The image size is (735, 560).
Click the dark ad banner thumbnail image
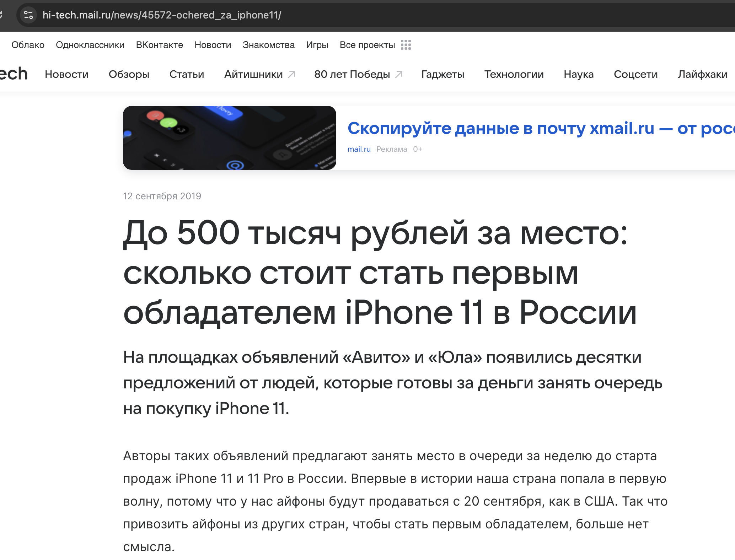(x=230, y=138)
